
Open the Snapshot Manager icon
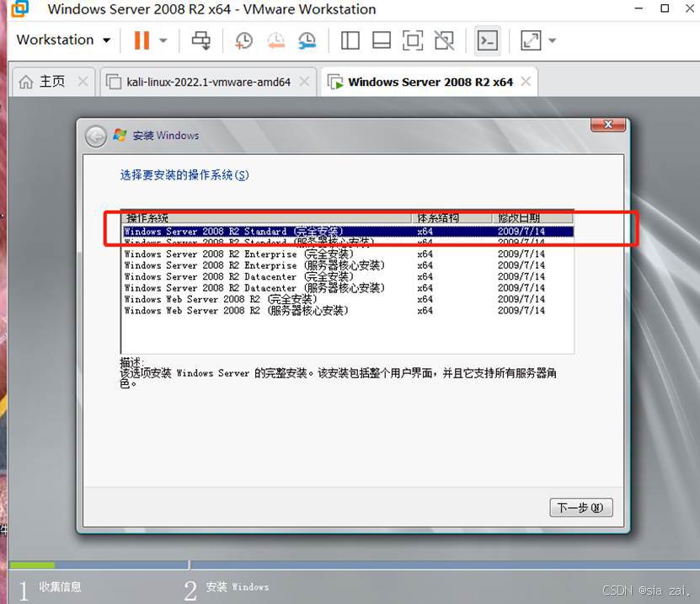pos(307,40)
